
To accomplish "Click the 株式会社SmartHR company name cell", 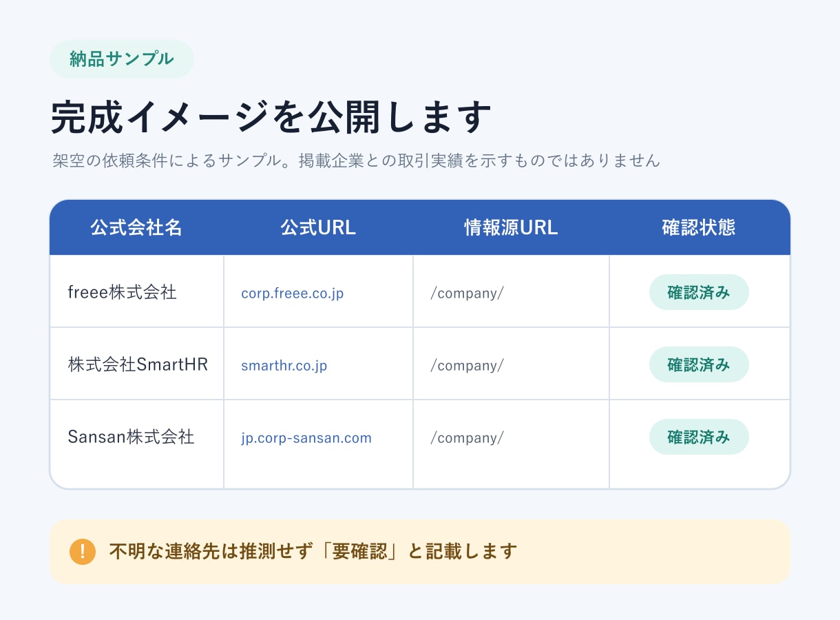I will click(x=138, y=364).
